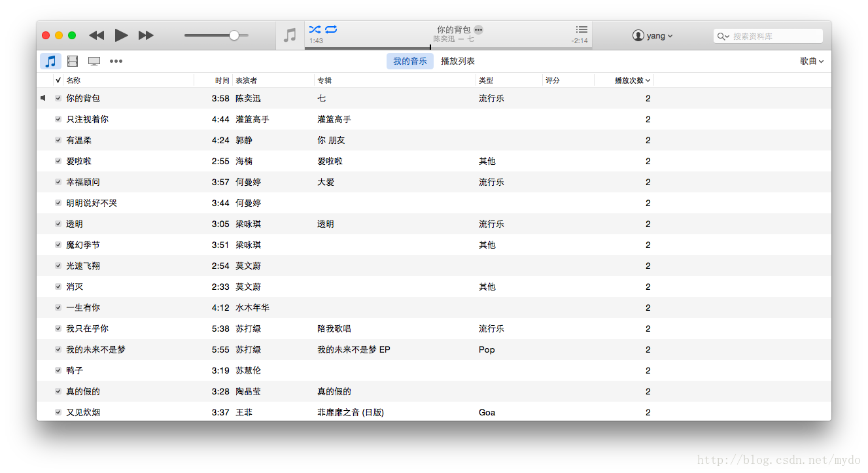Image resolution: width=868 pixels, height=473 pixels.
Task: Click album 菲靡靡之音 (日版)
Action: click(x=351, y=412)
